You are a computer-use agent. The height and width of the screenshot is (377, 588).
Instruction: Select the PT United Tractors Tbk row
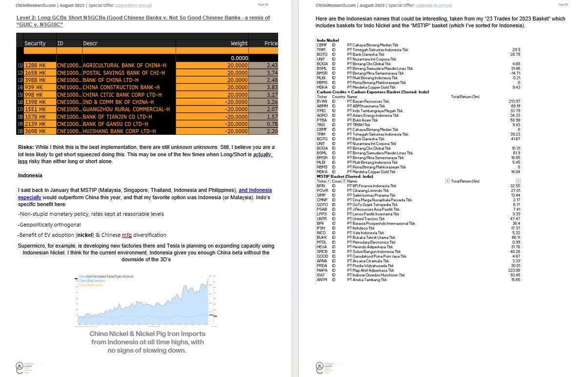click(x=419, y=219)
